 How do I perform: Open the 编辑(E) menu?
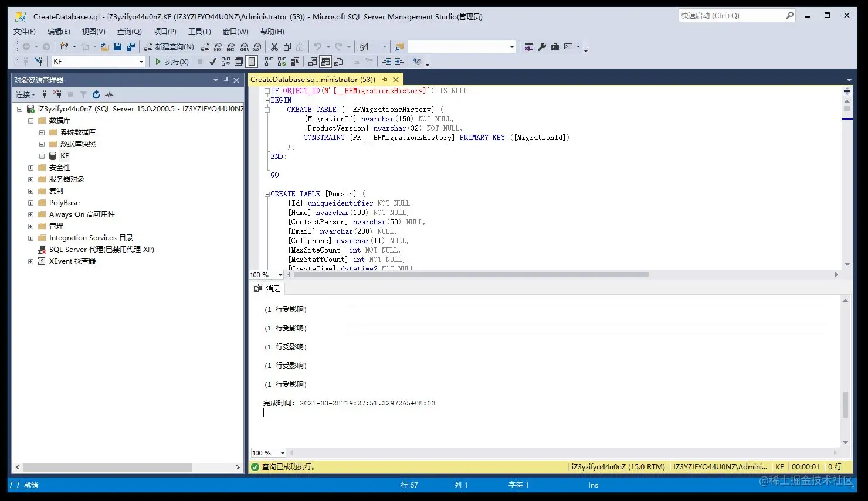click(59, 32)
